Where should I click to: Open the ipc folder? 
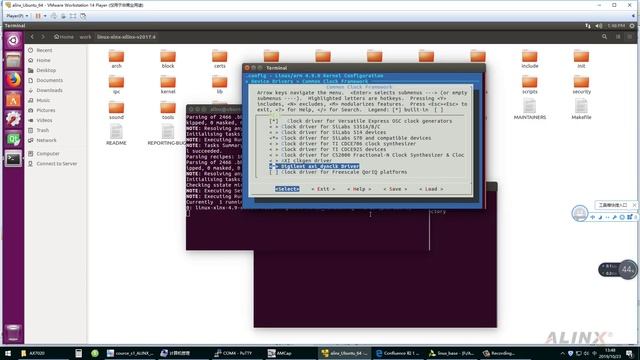click(x=116, y=84)
